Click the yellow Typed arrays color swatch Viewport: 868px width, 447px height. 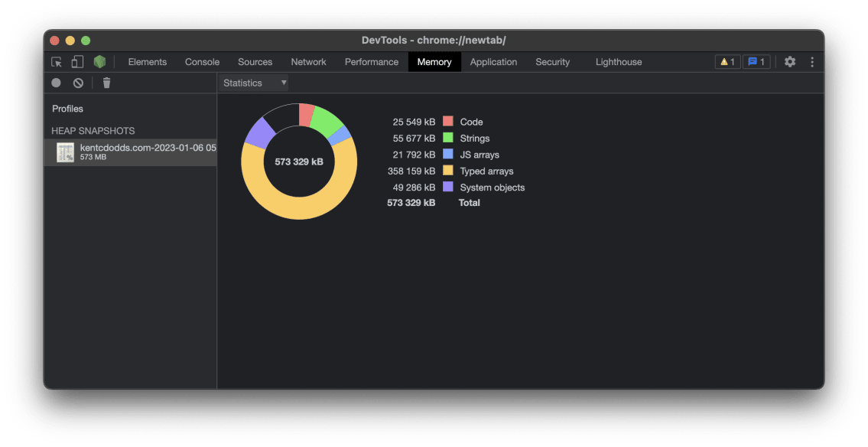point(450,171)
